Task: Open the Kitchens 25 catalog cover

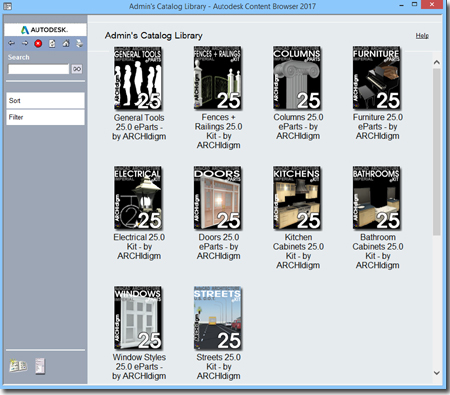Action: tap(297, 198)
